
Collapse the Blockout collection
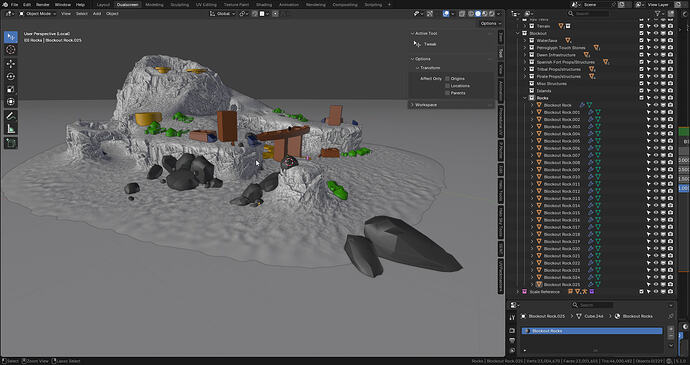click(518, 33)
